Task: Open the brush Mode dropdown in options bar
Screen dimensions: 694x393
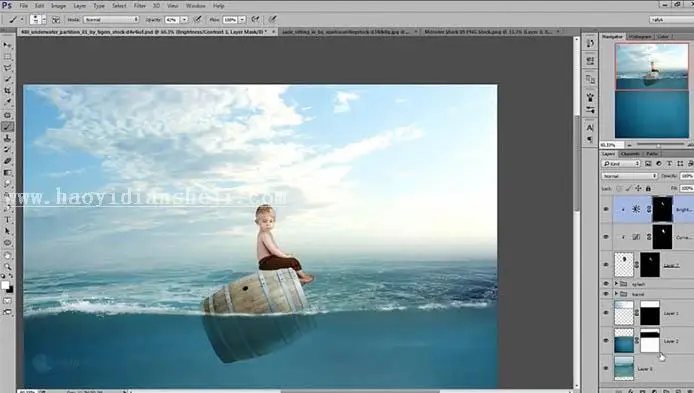Action: coord(111,19)
